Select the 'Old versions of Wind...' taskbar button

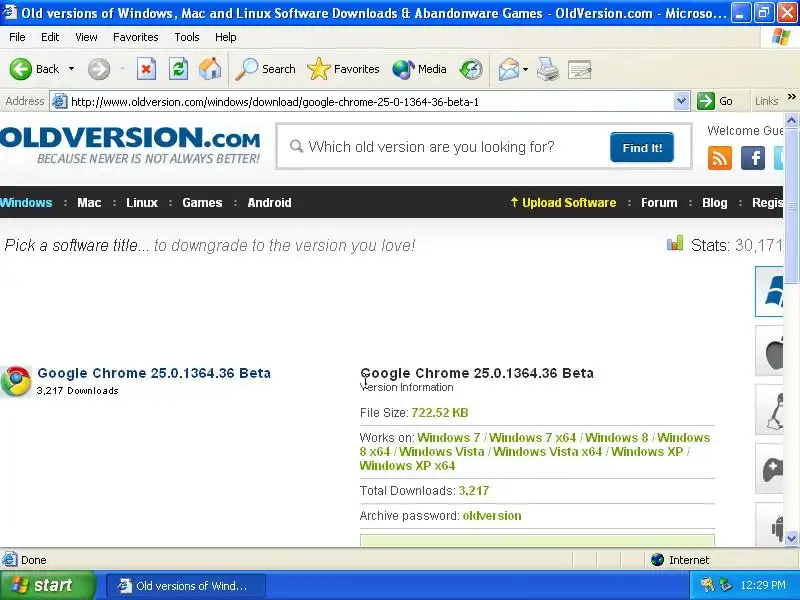(x=186, y=586)
